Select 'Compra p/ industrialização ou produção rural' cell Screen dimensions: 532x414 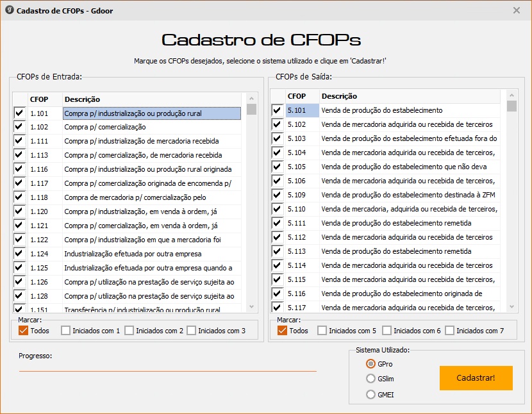pos(152,113)
